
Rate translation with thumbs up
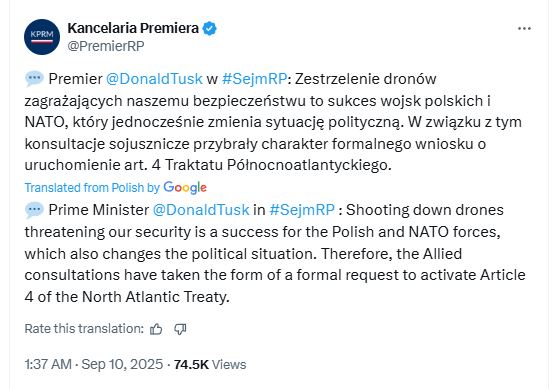(156, 329)
